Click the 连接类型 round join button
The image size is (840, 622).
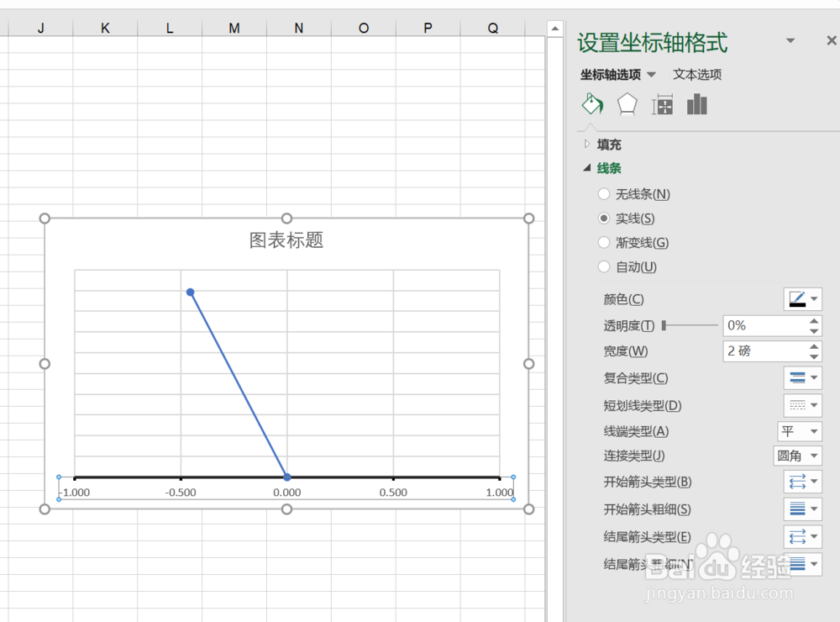(798, 456)
